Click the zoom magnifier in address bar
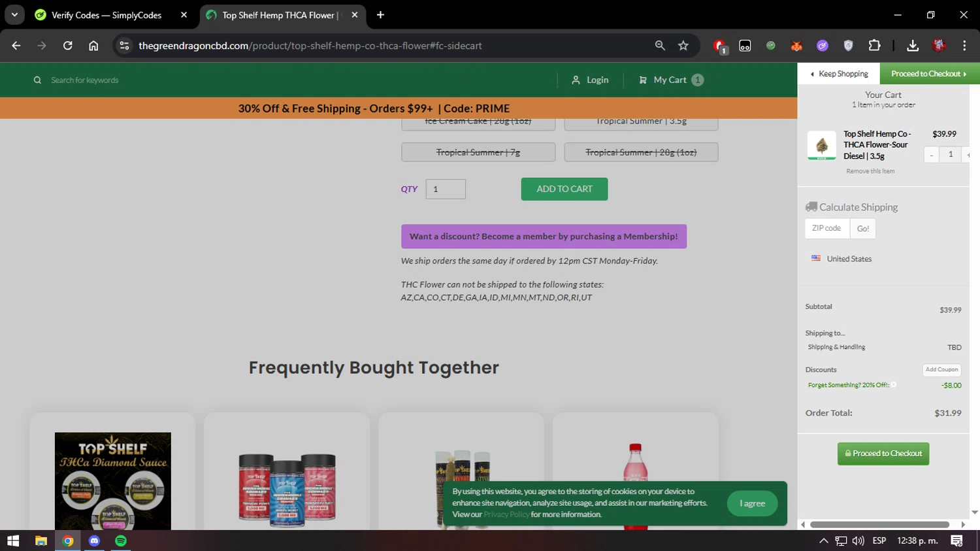Screen dimensions: 980x551 click(660, 46)
